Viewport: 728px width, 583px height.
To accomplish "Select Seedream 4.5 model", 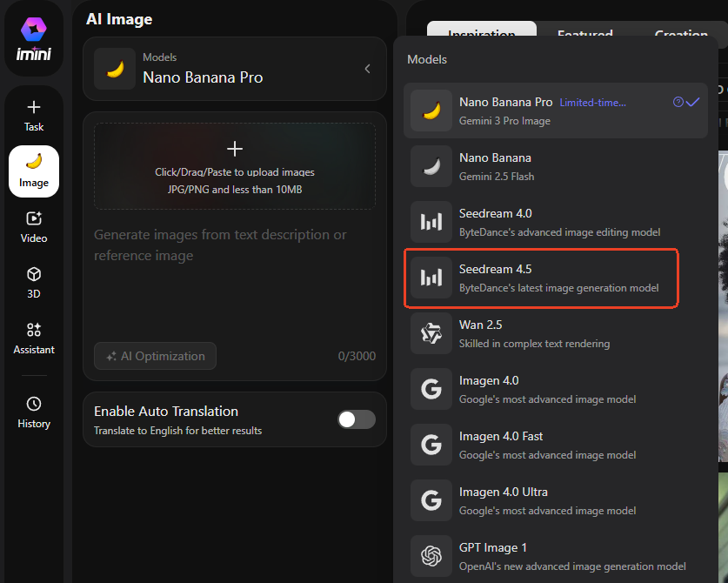I will (541, 278).
